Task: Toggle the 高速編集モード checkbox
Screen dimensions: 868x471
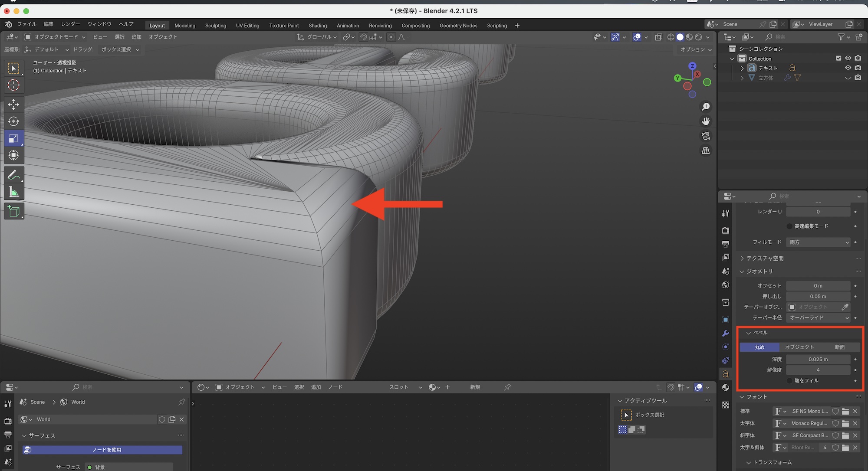Action: point(789,226)
